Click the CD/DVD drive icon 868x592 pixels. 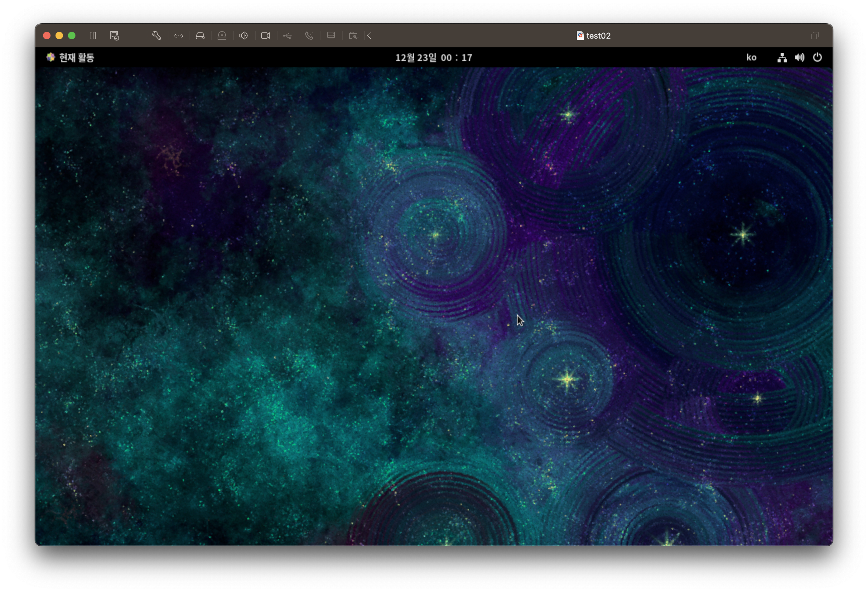coord(222,36)
